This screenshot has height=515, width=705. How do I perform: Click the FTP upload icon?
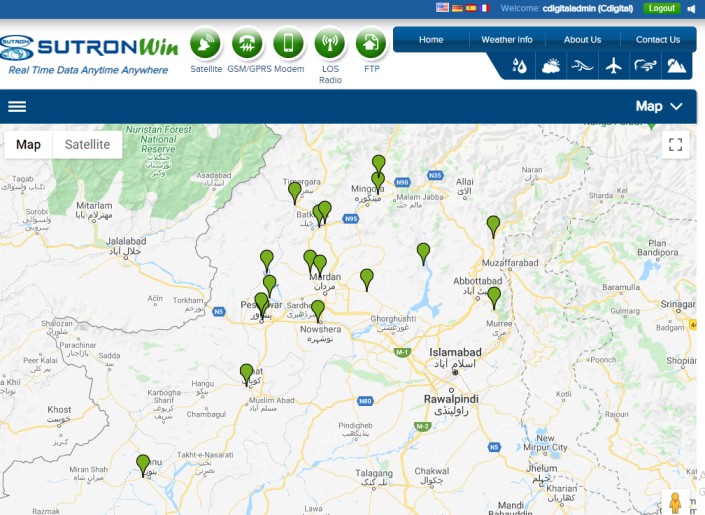point(371,44)
